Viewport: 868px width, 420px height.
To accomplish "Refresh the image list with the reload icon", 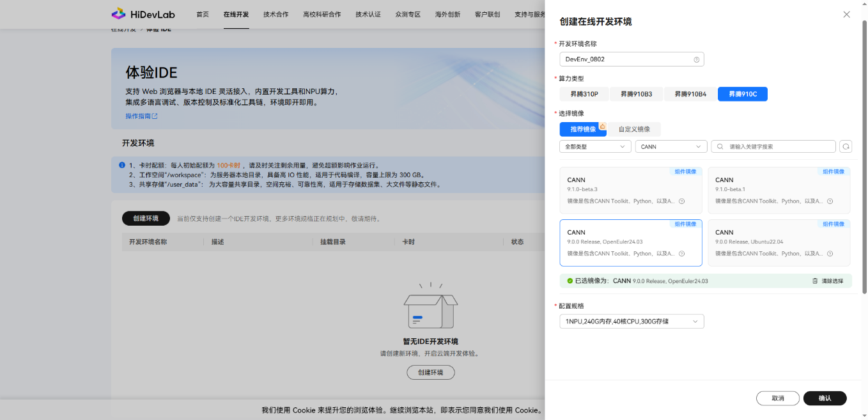I will [846, 146].
